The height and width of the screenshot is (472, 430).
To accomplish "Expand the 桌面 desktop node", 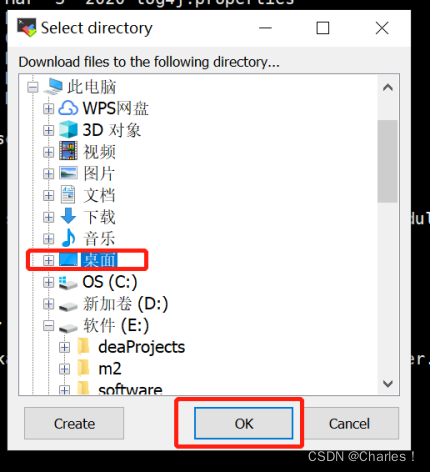I will pos(49,260).
